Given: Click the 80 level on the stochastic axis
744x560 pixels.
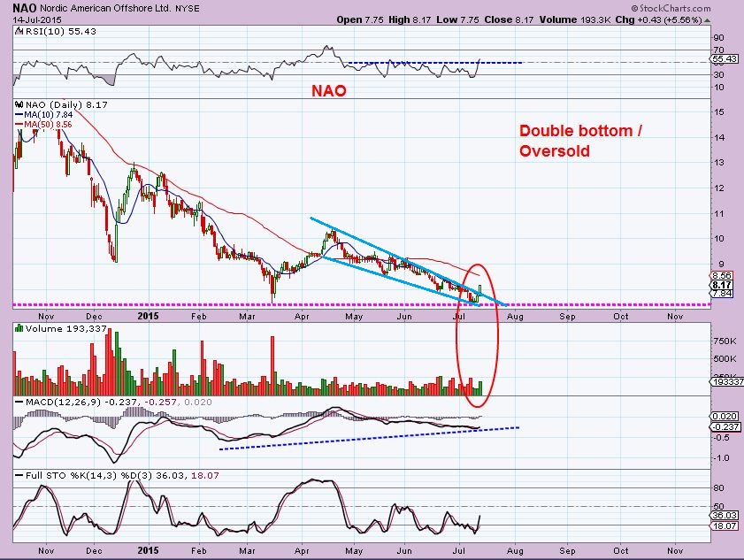Looking at the screenshot, I should 718,487.
